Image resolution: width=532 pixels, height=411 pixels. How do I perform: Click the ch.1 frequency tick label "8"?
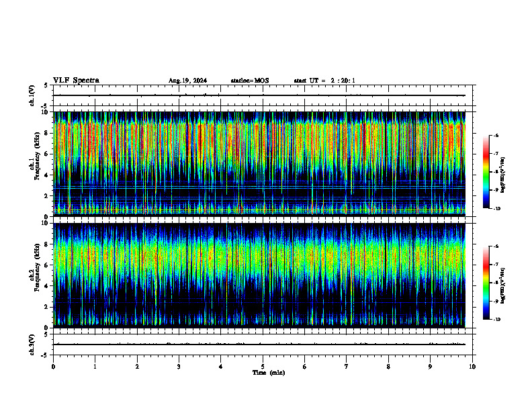pos(47,133)
